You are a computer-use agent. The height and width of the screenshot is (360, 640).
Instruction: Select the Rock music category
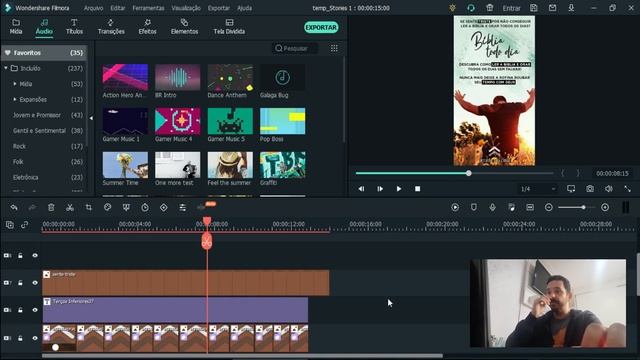click(44, 146)
